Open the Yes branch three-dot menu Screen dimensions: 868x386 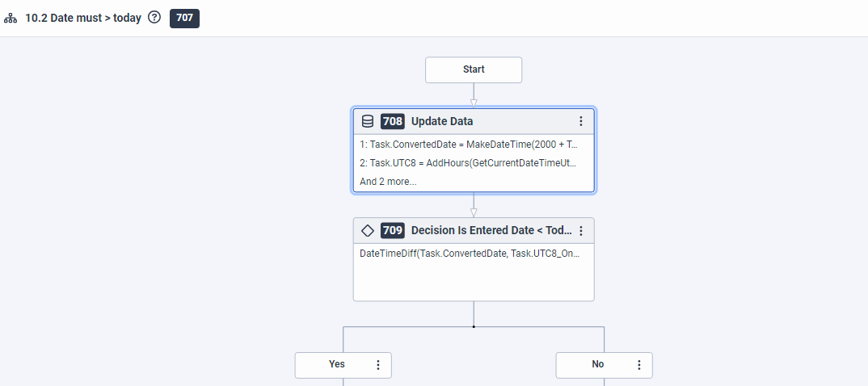pyautogui.click(x=377, y=365)
